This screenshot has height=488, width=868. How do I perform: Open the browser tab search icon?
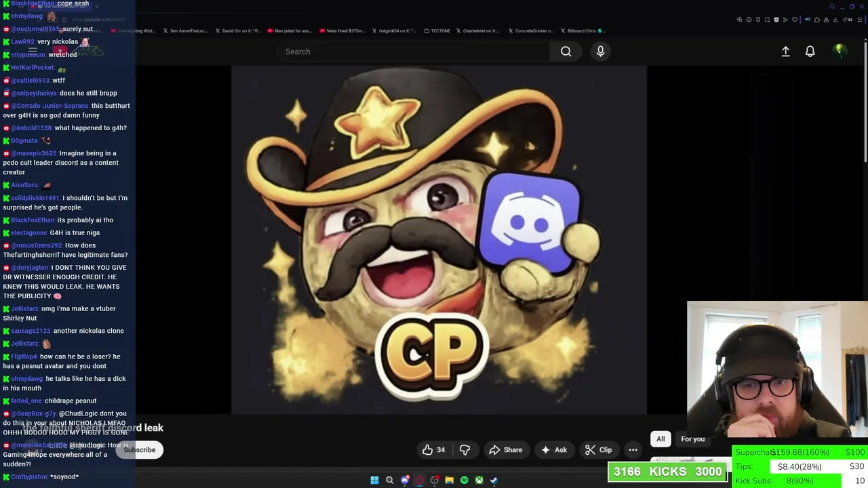click(832, 7)
